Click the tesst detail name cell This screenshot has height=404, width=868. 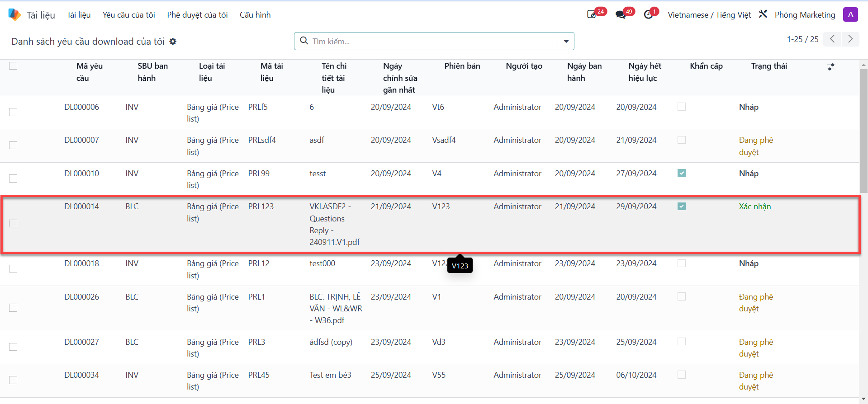(318, 174)
